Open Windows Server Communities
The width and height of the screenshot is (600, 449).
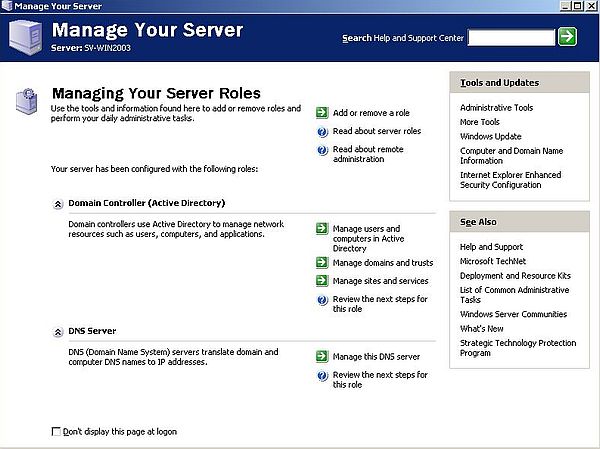[x=513, y=314]
